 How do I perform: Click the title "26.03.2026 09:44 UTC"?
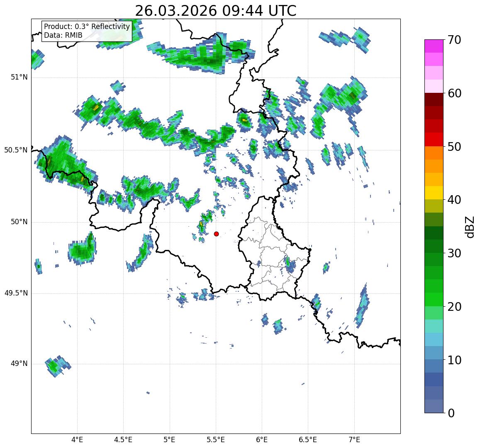216,11
